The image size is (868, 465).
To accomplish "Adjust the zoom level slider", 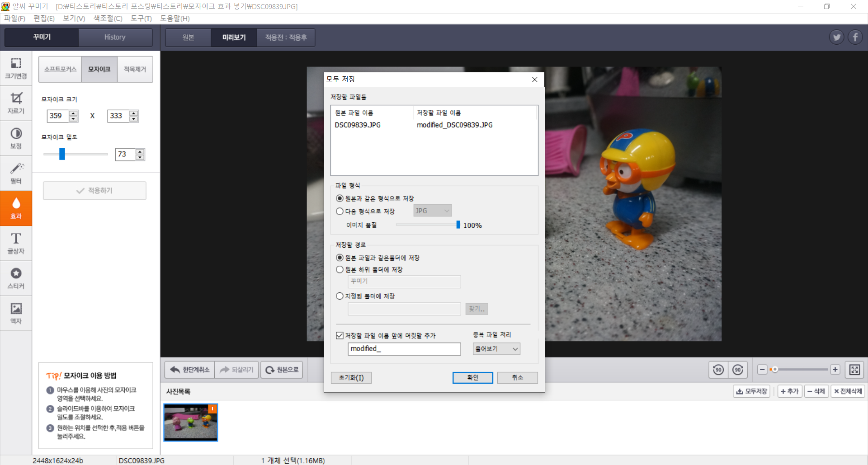I will [774, 370].
